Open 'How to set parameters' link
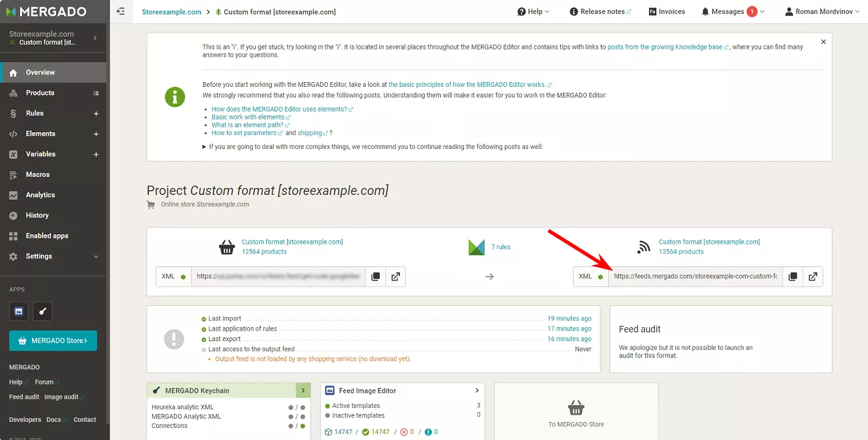 point(246,133)
